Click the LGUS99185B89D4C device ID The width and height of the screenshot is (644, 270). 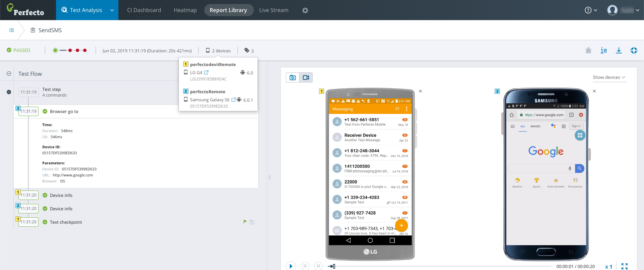208,79
